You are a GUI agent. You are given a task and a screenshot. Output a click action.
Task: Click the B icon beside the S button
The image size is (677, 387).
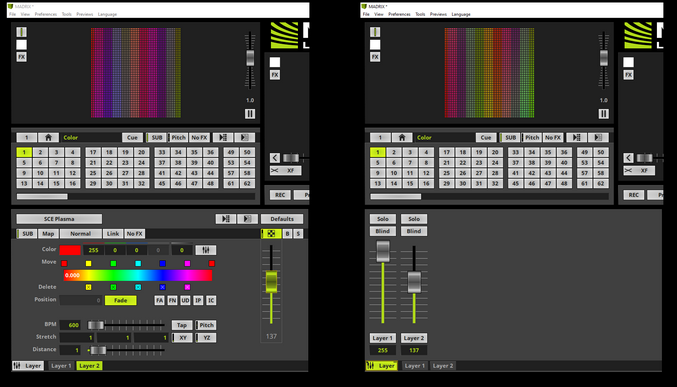pyautogui.click(x=288, y=234)
